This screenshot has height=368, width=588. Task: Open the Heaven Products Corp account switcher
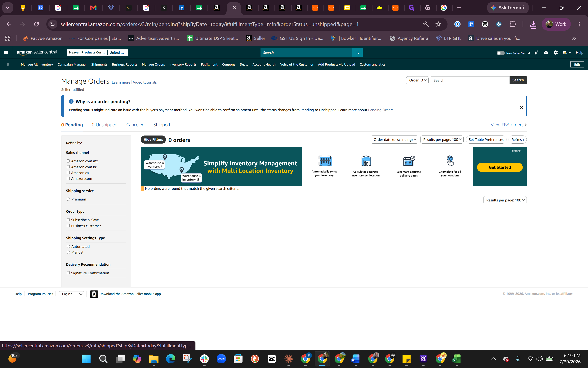click(x=97, y=53)
